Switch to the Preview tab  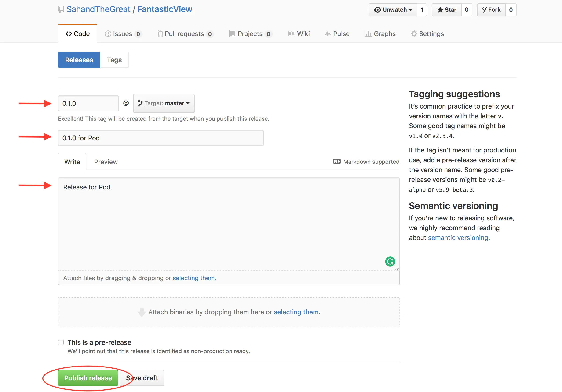106,162
